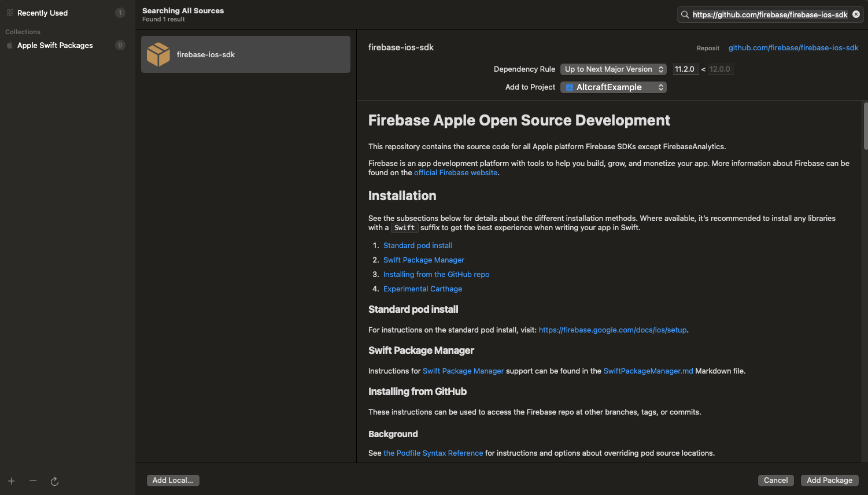Click the Apple Swift Packages count badge
This screenshot has height=495, width=868.
120,45
